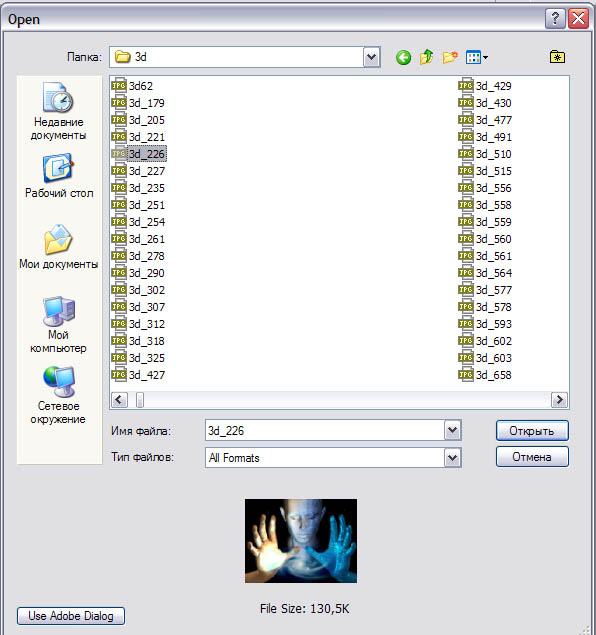Image resolution: width=596 pixels, height=635 pixels.
Task: Open the View menu icon
Action: click(x=477, y=57)
